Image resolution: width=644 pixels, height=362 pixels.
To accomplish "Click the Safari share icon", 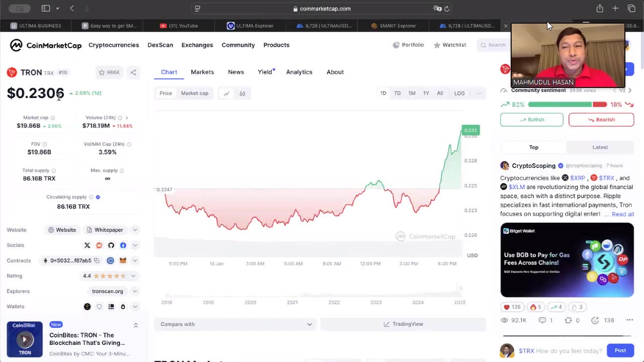I will point(600,9).
